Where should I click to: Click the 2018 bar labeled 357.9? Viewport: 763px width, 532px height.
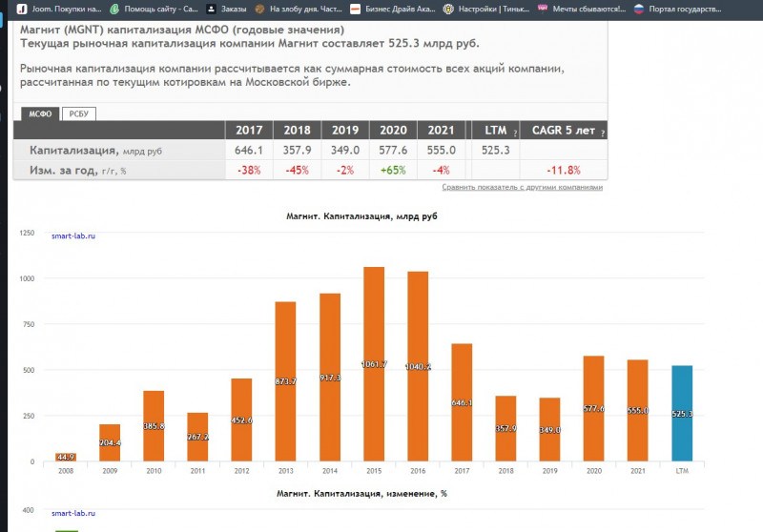point(506,428)
